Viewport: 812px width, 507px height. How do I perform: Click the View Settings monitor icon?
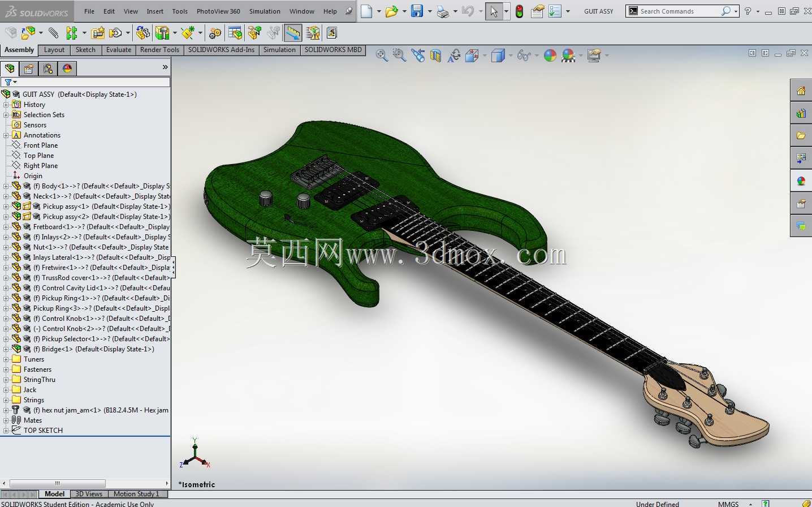[594, 55]
